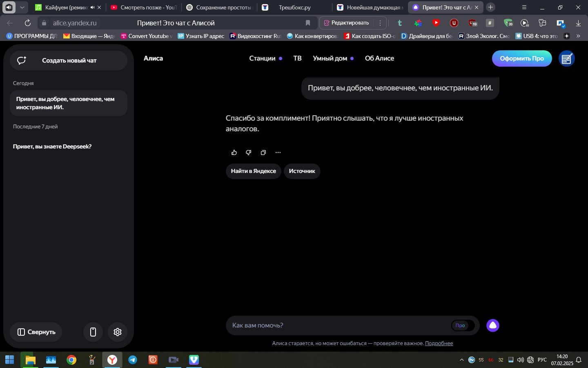
Task: Click the speaker sound icon at top-left of browser
Action: coord(9,7)
